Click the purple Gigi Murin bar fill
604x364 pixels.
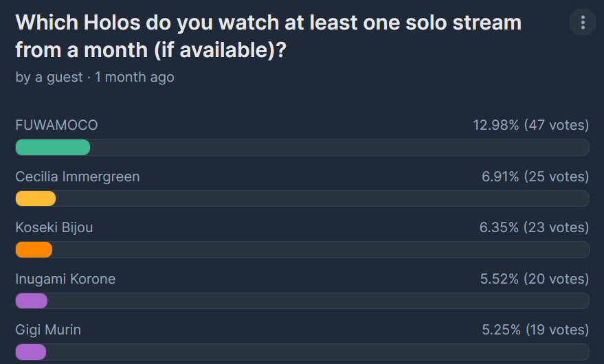[31, 352]
